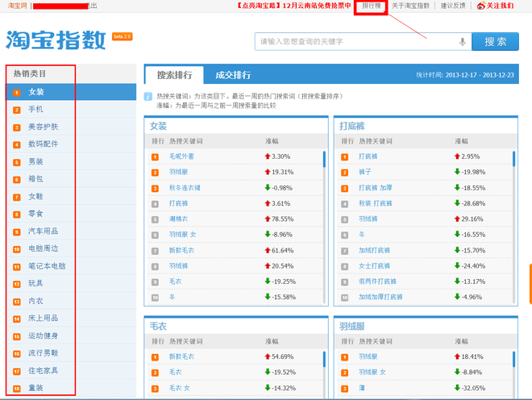Click keyword 潮棉衣

point(178,219)
